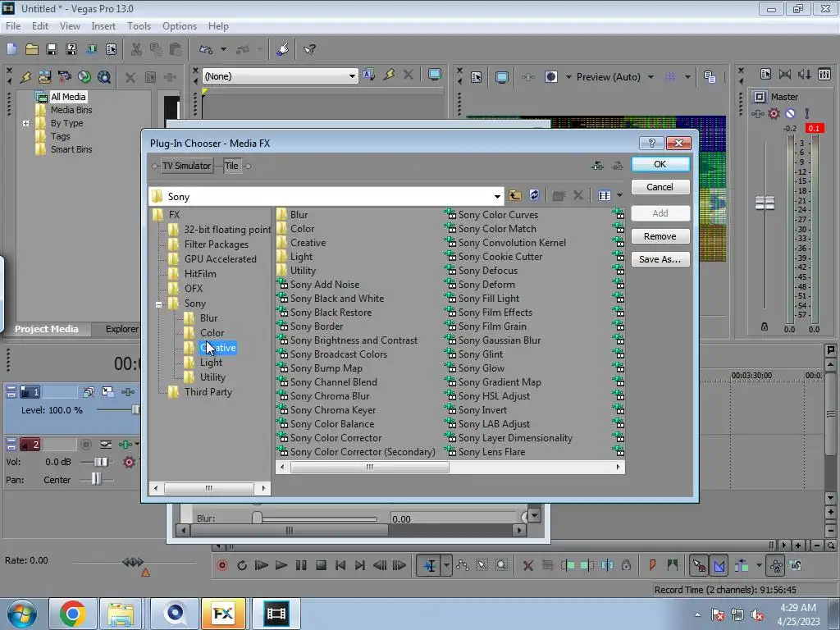Click the Refresh icon in Plug-In Chooser
The height and width of the screenshot is (630, 840).
[534, 195]
